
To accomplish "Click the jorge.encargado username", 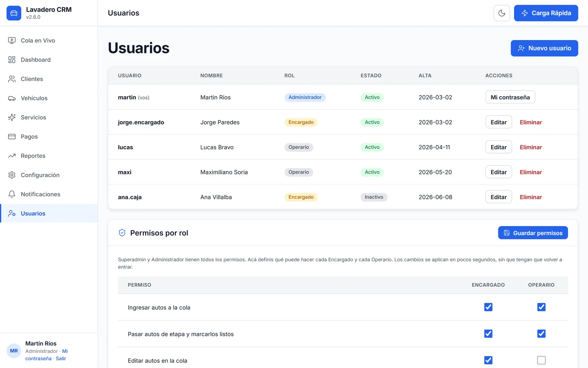I will click(141, 122).
